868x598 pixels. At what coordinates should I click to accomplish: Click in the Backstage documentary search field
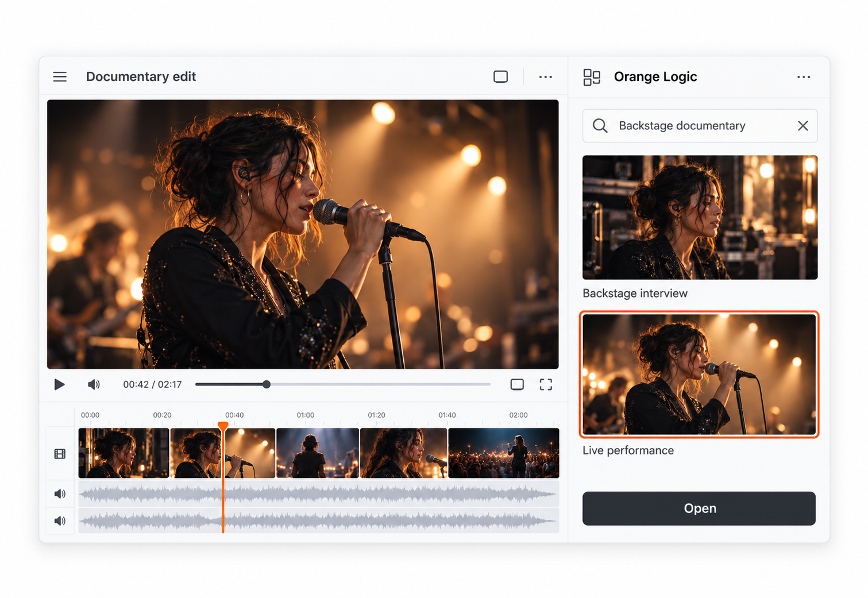(x=700, y=126)
